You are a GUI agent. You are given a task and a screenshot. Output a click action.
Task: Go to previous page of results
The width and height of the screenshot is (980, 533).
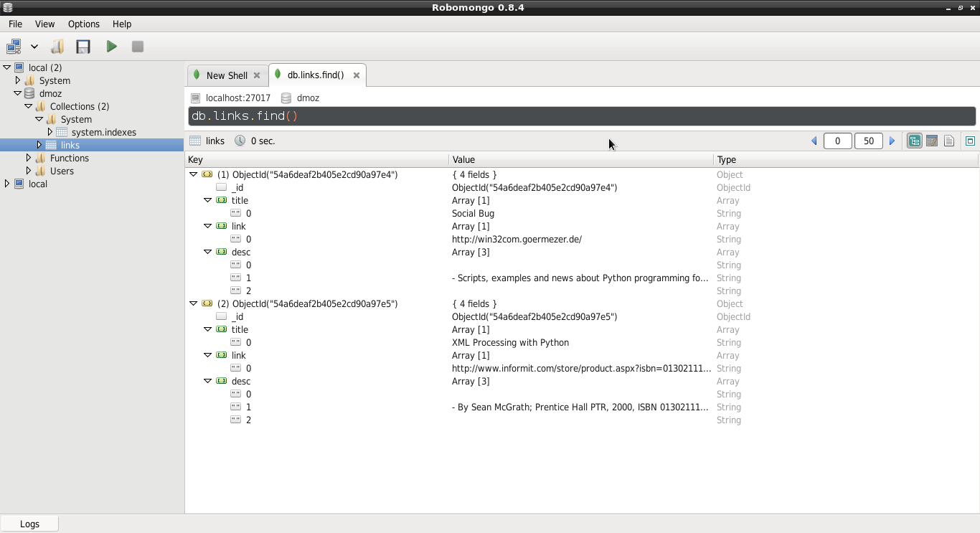(x=814, y=141)
